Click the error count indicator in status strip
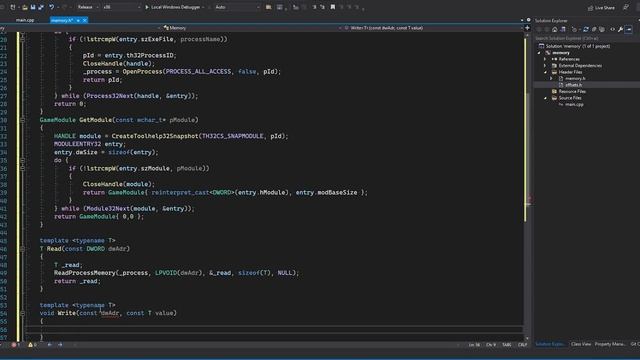The image size is (640, 360). point(15,345)
